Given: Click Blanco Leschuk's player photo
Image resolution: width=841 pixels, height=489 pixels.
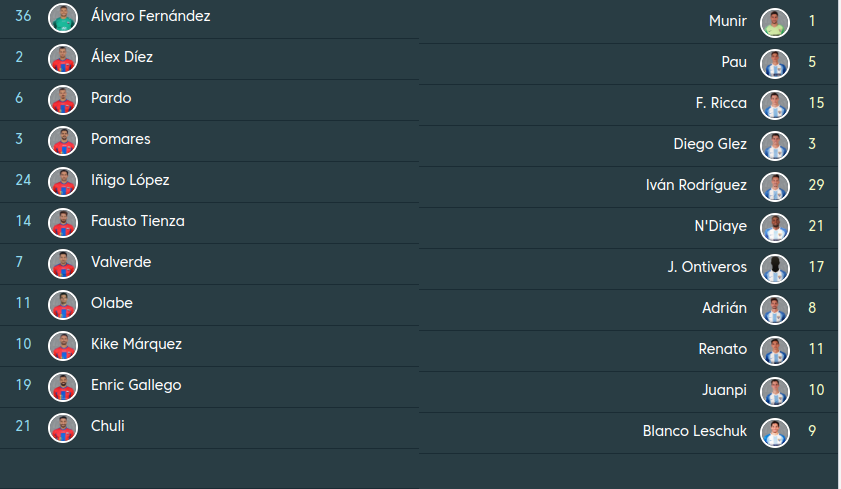Looking at the screenshot, I should [x=774, y=432].
